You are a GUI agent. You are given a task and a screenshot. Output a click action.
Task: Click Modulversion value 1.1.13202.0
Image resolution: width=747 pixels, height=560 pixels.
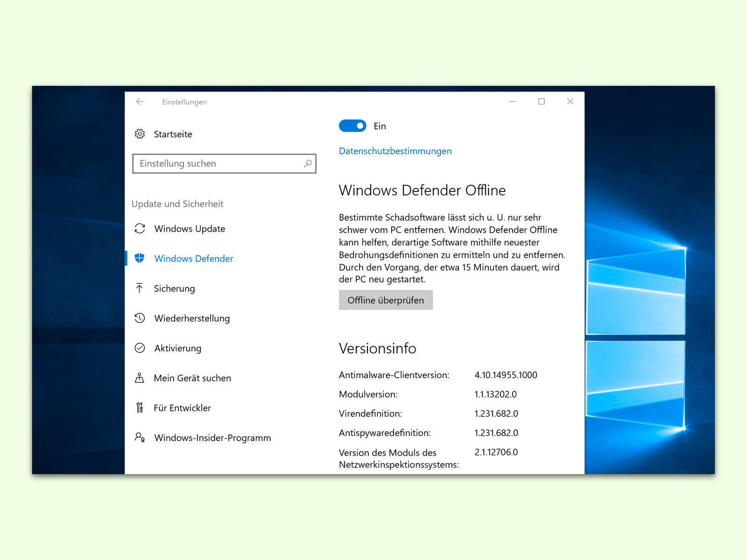495,394
